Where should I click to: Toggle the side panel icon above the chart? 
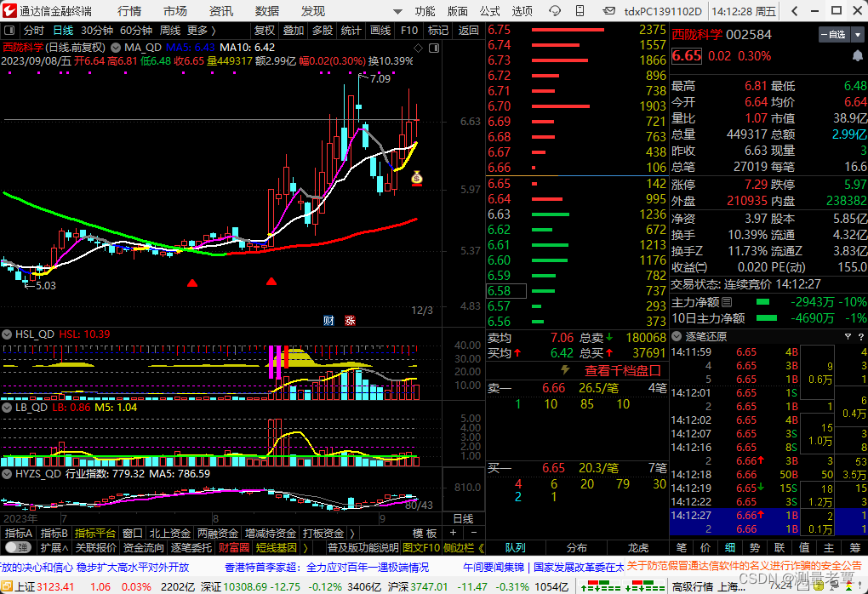click(435, 49)
